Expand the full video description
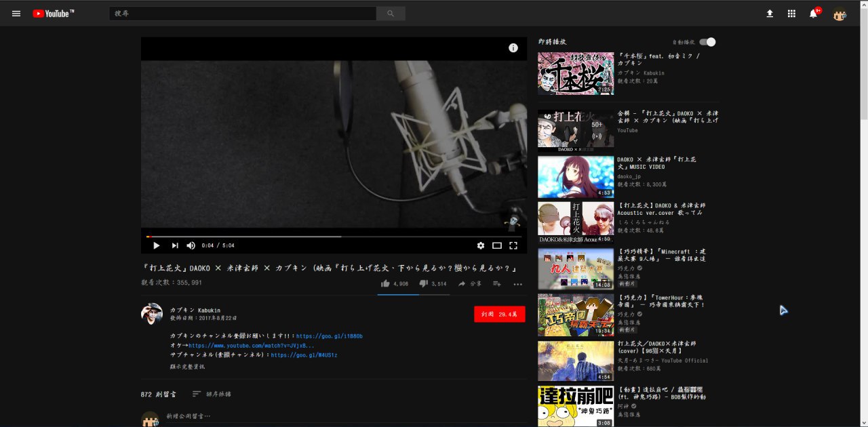 click(x=187, y=367)
